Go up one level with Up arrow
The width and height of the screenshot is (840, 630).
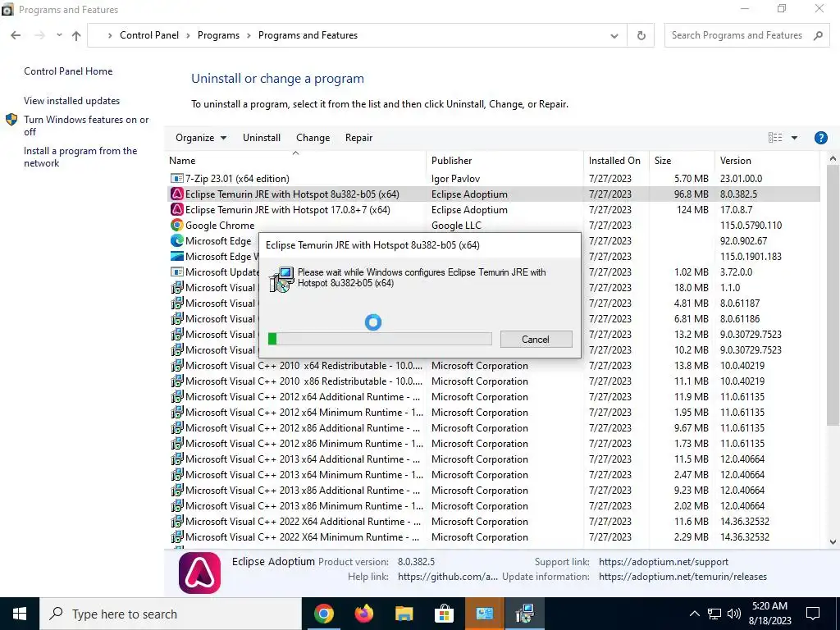click(x=76, y=35)
